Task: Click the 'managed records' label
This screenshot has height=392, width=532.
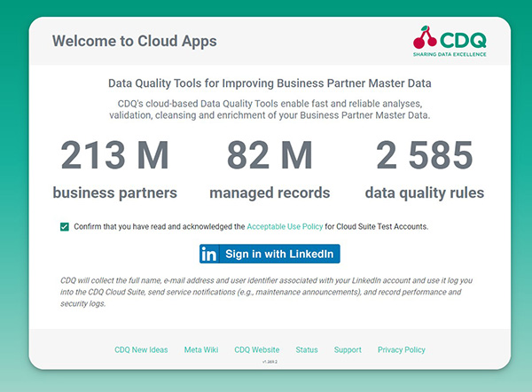Action: coord(270,192)
